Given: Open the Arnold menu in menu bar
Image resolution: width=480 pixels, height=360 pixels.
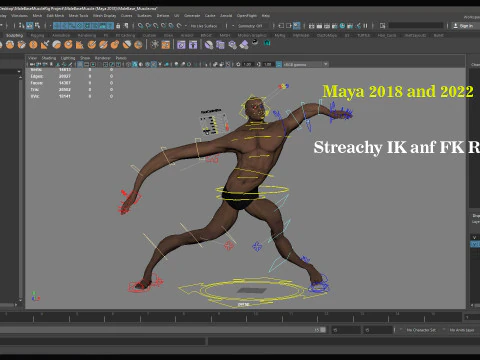Looking at the screenshot, I should (226, 15).
